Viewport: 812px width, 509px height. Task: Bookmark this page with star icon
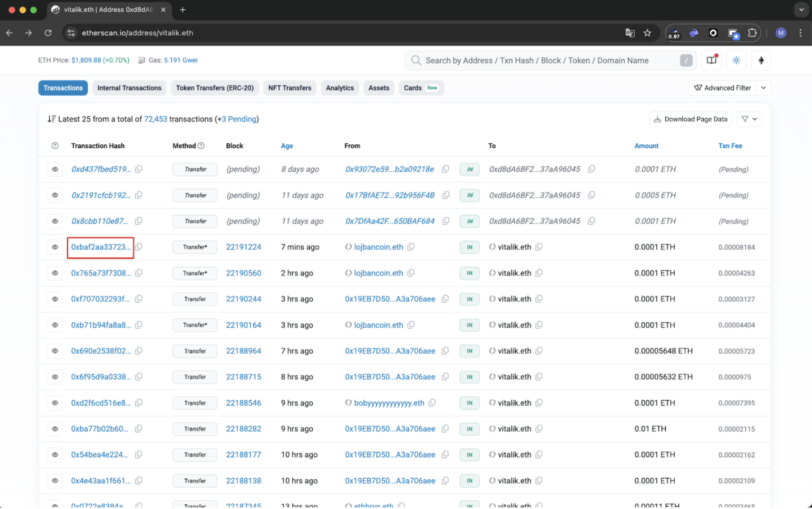(648, 33)
